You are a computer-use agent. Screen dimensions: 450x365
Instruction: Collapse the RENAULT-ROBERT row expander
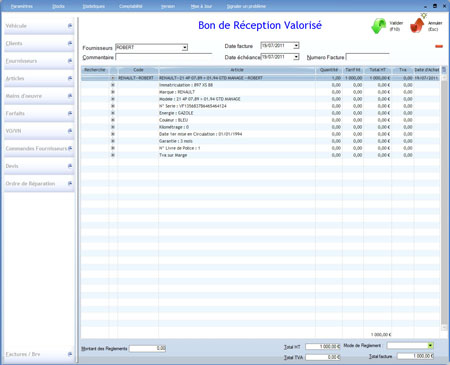(x=113, y=78)
